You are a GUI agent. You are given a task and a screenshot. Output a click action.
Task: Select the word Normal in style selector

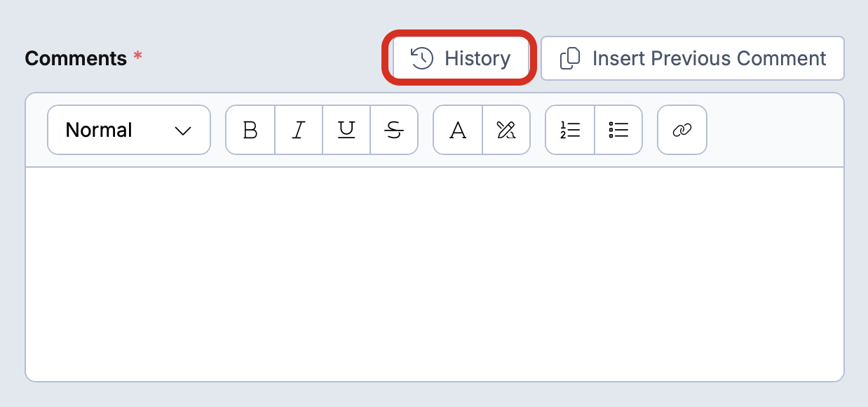[x=99, y=130]
